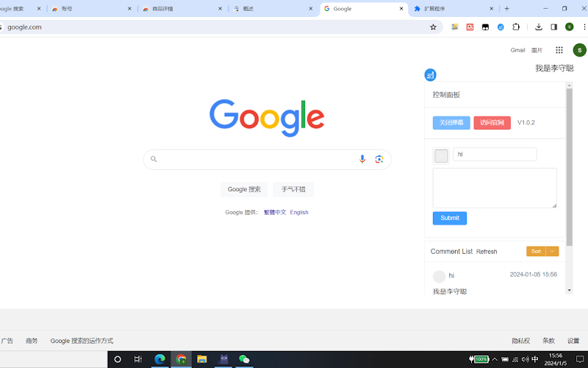Screen dimensions: 588x368
Task: Open Cortana circle on the taskbar
Action: tap(118, 359)
